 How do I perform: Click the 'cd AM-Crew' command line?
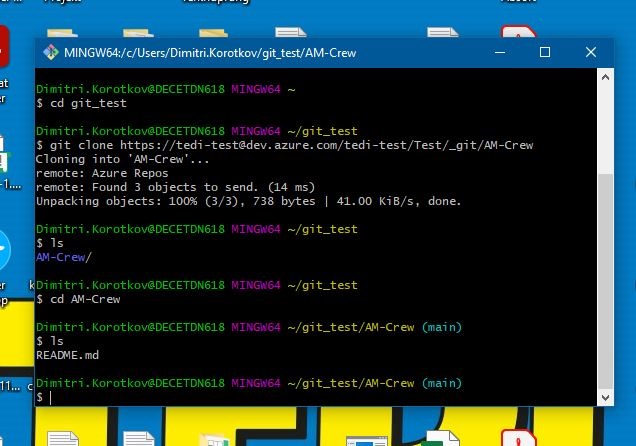click(x=78, y=300)
